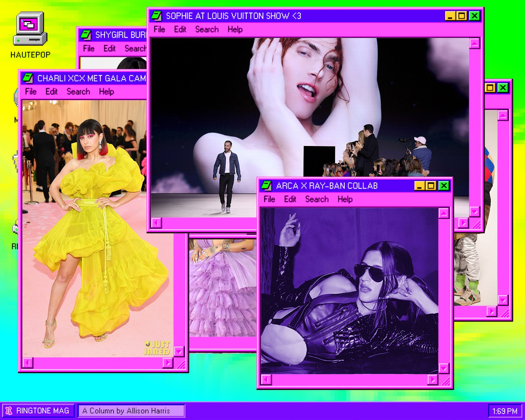Click the right scroll arrow in the ARCA window
Screen dimensions: 525x420
[433, 380]
